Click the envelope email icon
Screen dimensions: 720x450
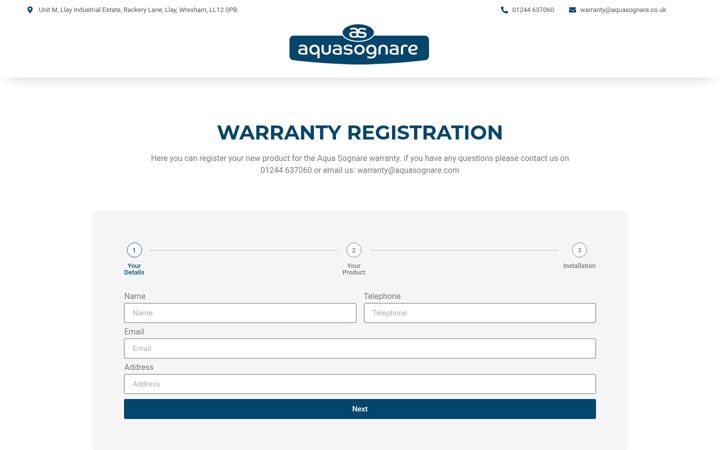[573, 10]
